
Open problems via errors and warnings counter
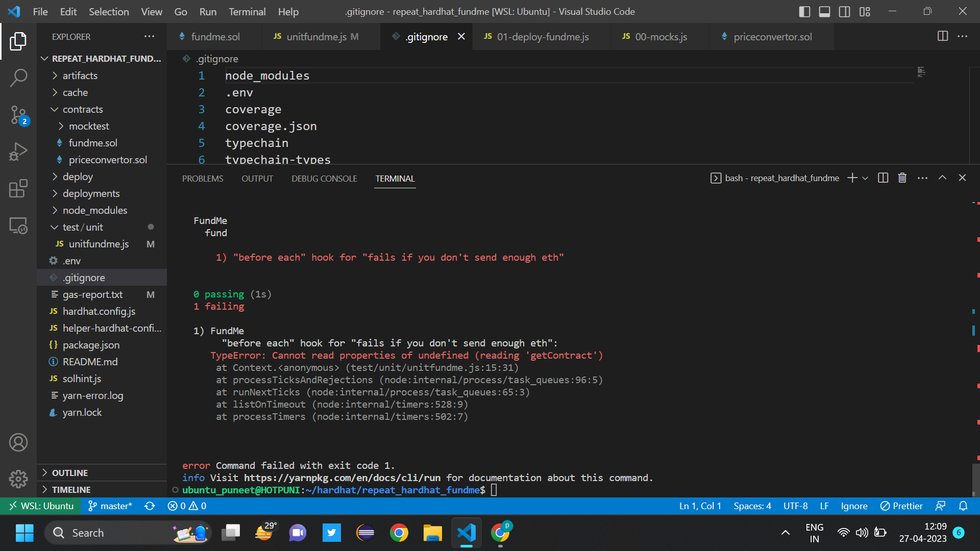(187, 506)
